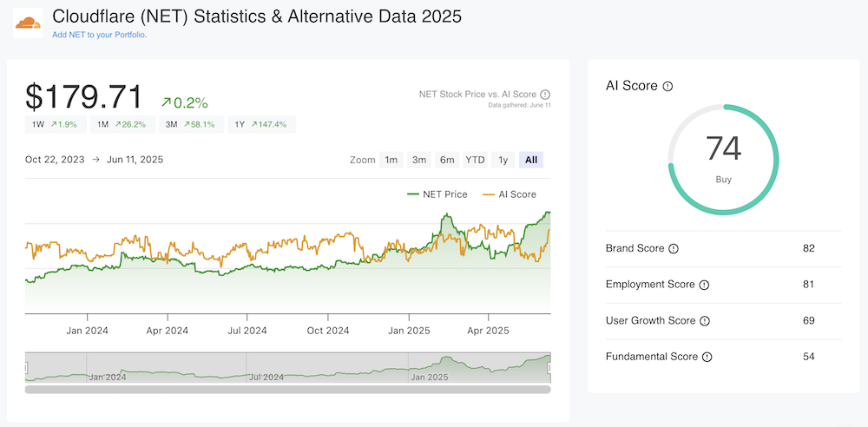This screenshot has height=427, width=868.
Task: Set chart zoom to 1m
Action: point(391,160)
